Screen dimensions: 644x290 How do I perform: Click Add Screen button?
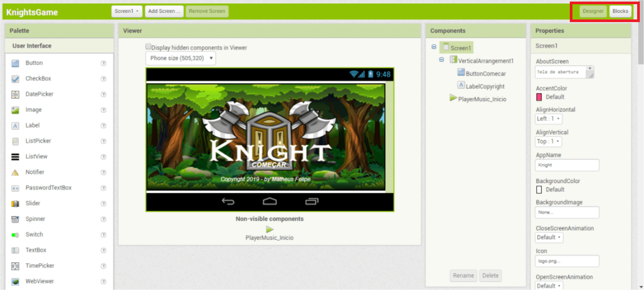coord(164,11)
